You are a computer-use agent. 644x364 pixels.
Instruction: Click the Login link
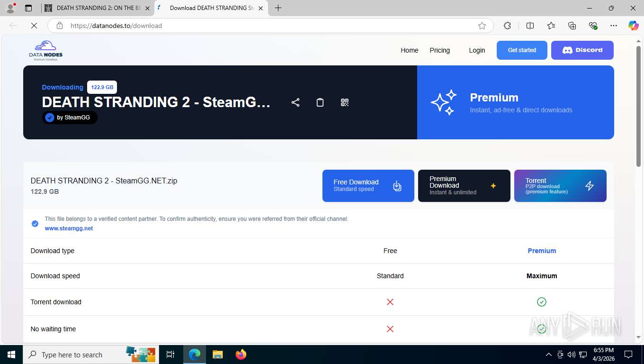tap(477, 50)
